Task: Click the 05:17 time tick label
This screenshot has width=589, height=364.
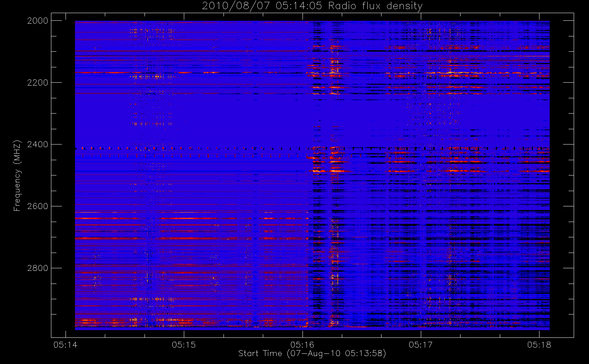Action: click(420, 345)
